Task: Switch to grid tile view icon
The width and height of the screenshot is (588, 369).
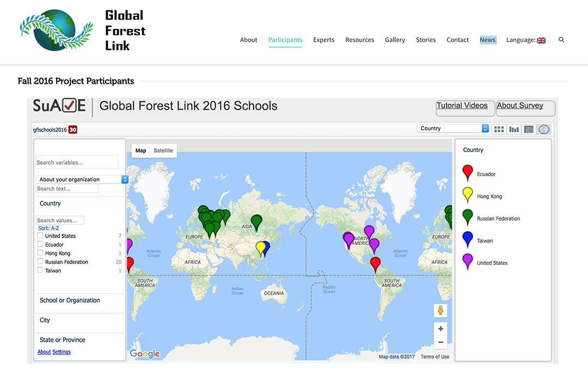Action: click(x=499, y=129)
